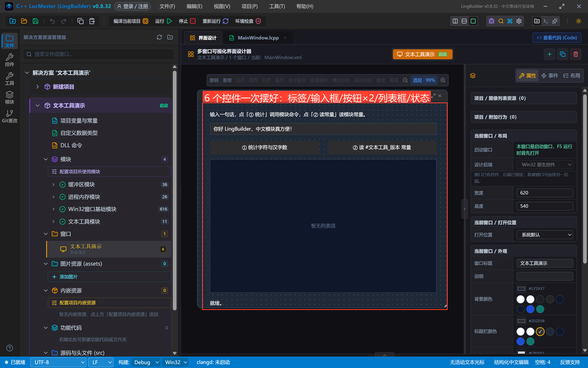This screenshot has height=368, width=588.
Task: Open the Git更改 sidebar panel
Action: (9, 116)
